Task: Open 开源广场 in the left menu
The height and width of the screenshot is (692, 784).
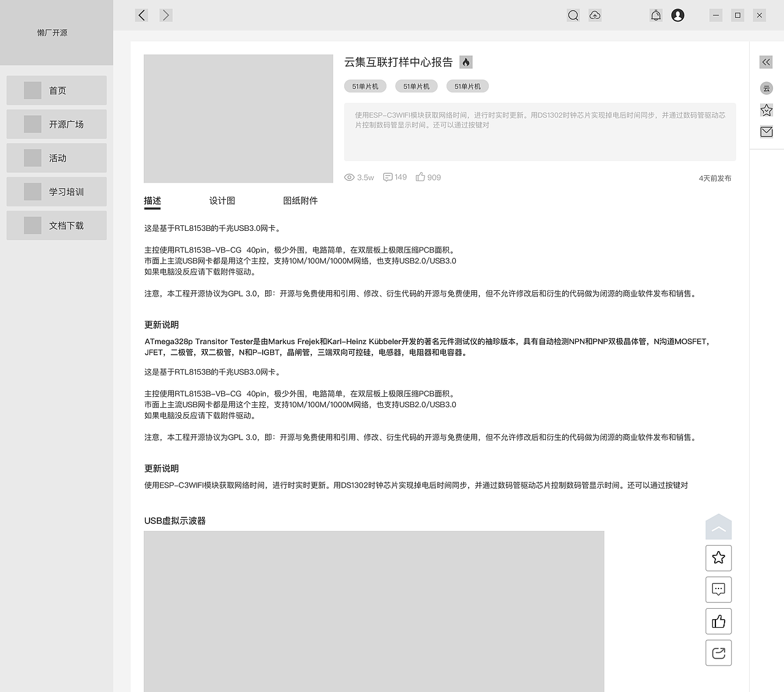Action: click(x=56, y=124)
